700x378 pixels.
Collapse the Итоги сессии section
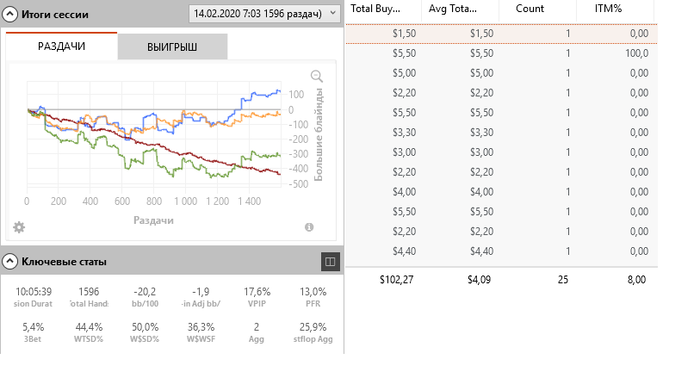10,14
